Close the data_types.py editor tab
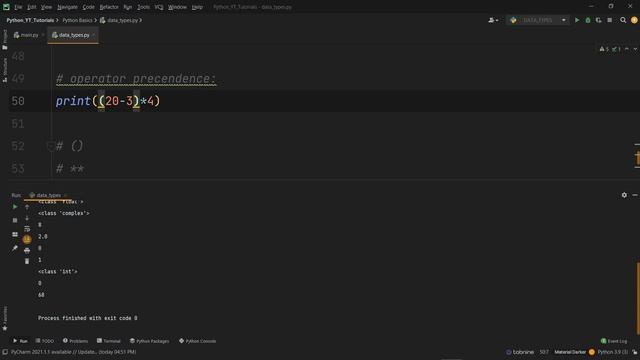The width and height of the screenshot is (640, 360). (x=94, y=35)
